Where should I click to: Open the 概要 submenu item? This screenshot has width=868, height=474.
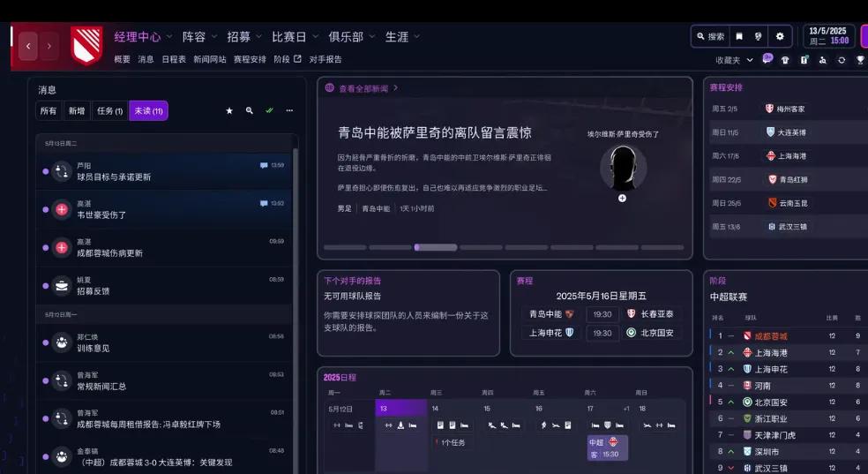pyautogui.click(x=122, y=59)
